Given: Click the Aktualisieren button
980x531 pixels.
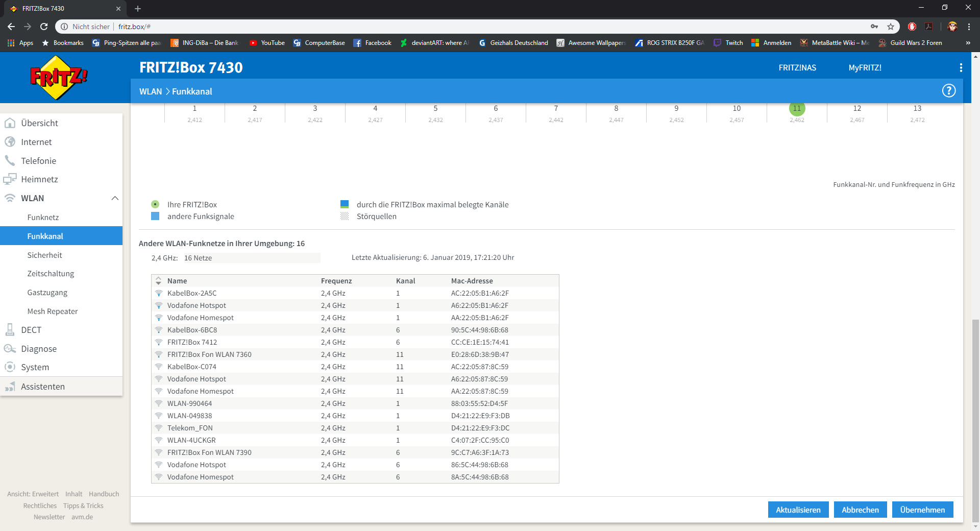Looking at the screenshot, I should (798, 510).
